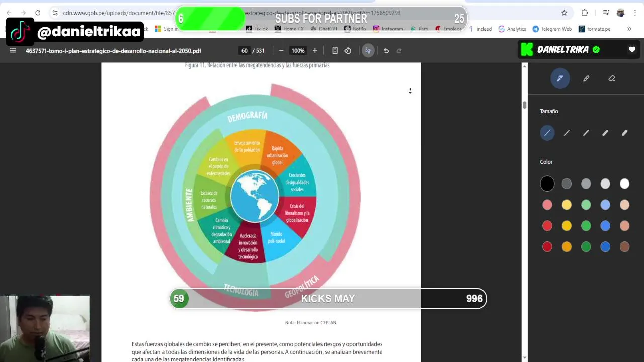Open the media controls icon
The height and width of the screenshot is (362, 644).
(x=606, y=13)
